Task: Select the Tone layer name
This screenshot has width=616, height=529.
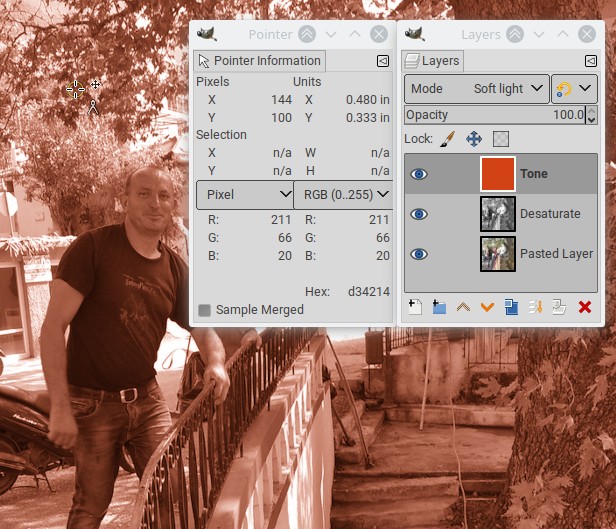Action: tap(534, 174)
